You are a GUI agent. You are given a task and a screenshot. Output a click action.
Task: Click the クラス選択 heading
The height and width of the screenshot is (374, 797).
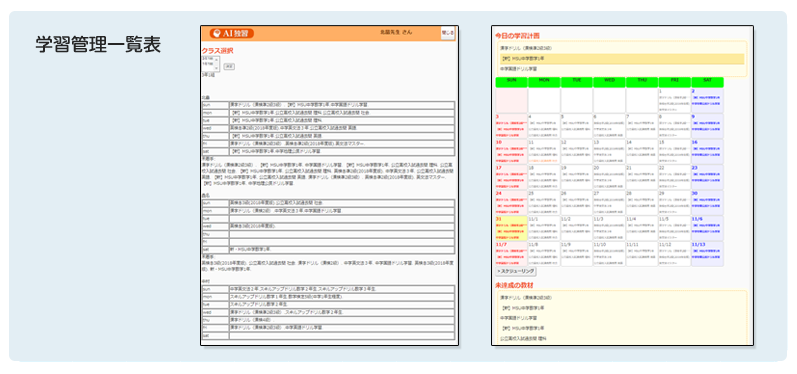point(218,50)
